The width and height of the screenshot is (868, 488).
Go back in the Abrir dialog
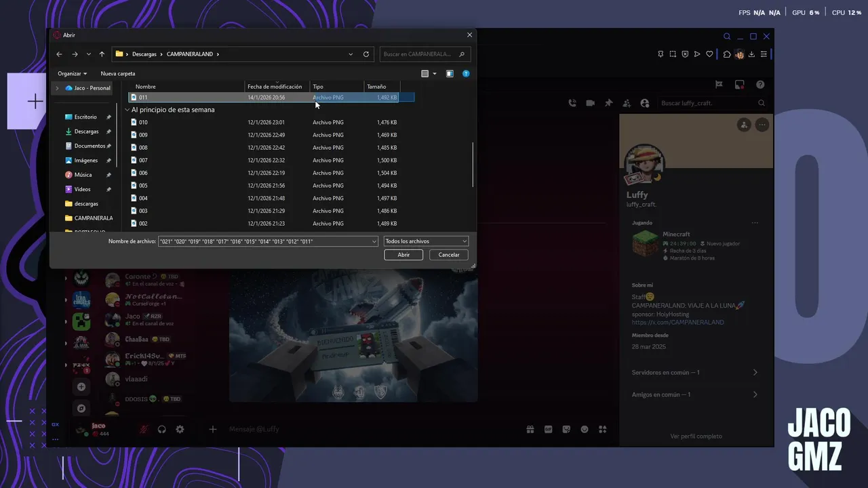click(60, 54)
